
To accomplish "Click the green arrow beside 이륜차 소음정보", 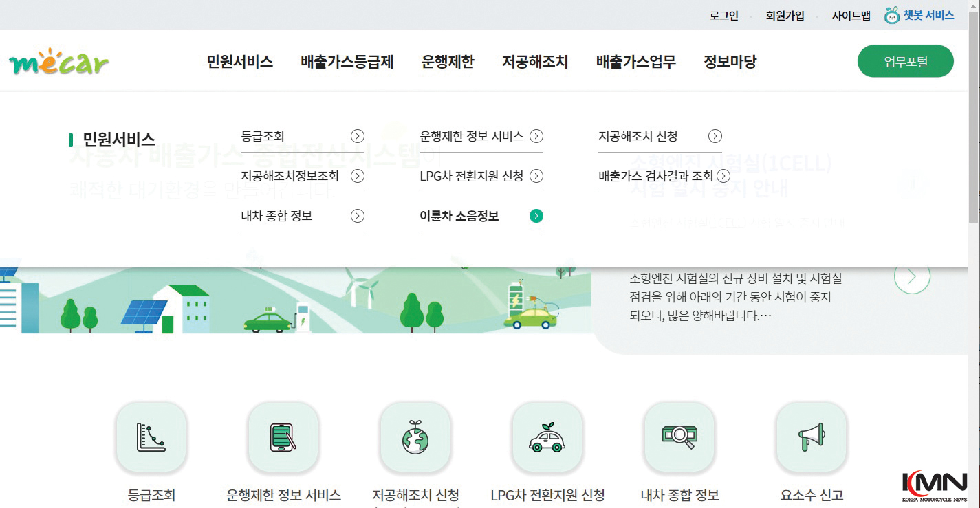I will coord(536,216).
